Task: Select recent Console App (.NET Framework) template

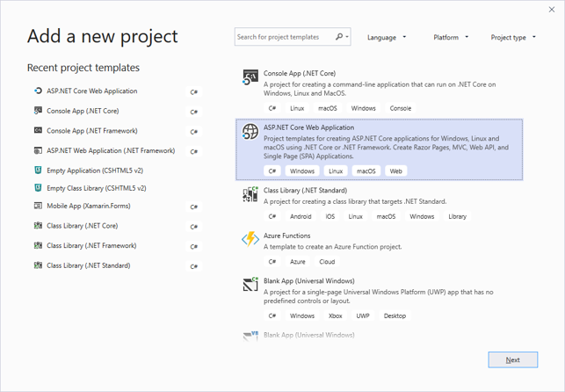Action: (x=91, y=131)
